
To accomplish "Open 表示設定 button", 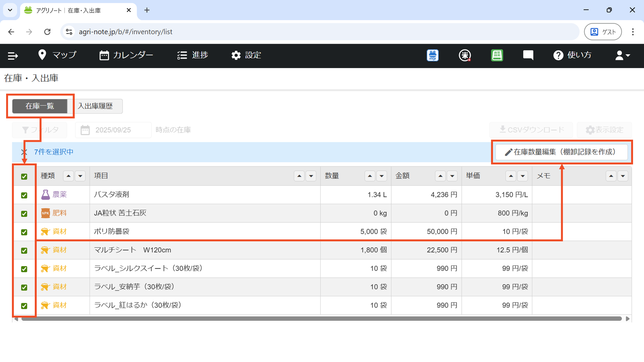I will point(604,130).
